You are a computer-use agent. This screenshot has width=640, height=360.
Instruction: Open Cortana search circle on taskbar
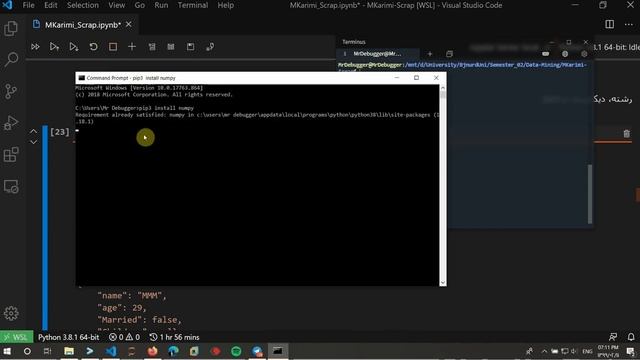pos(27,351)
